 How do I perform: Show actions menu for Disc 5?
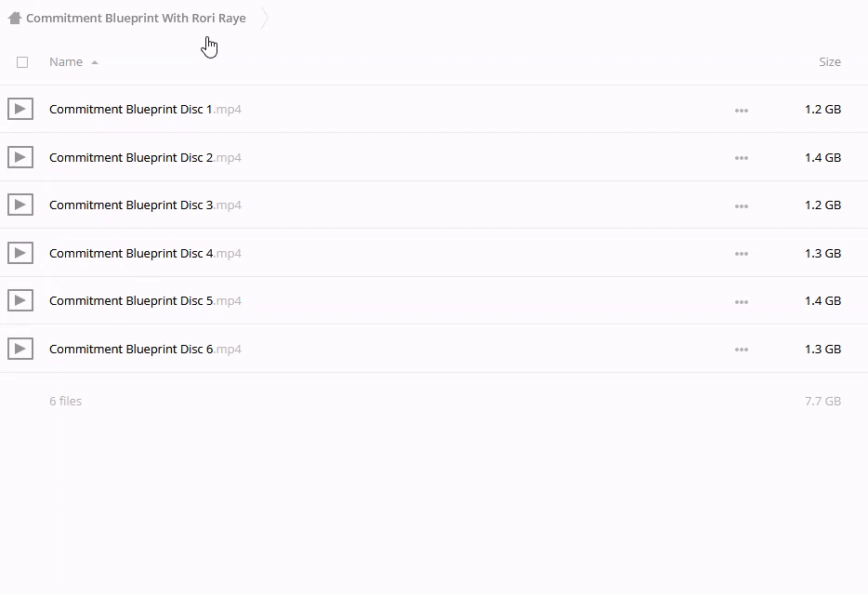[x=741, y=301]
